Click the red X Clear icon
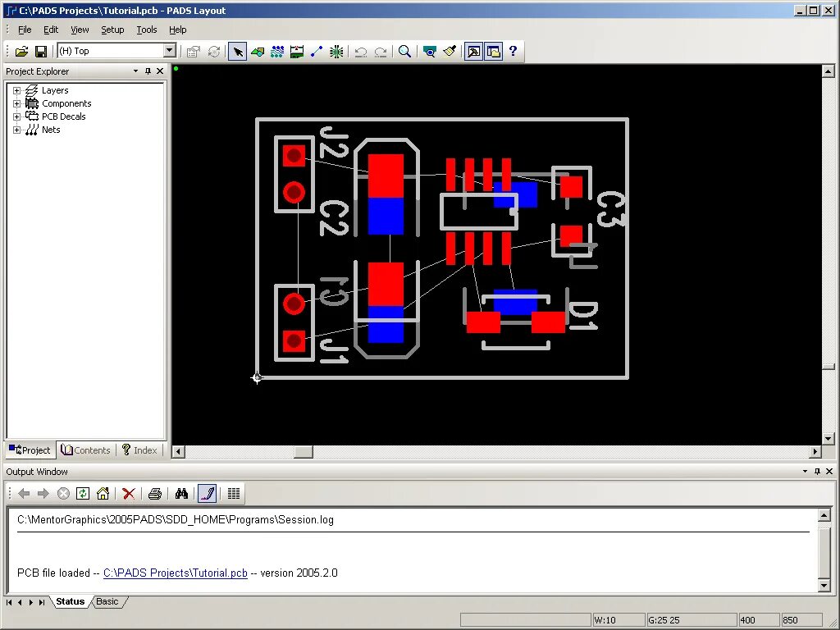Image resolution: width=840 pixels, height=630 pixels. click(129, 493)
